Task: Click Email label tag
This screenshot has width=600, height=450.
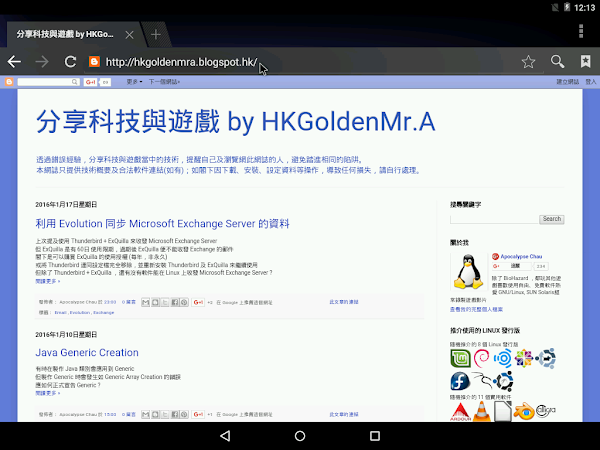Action: point(60,313)
